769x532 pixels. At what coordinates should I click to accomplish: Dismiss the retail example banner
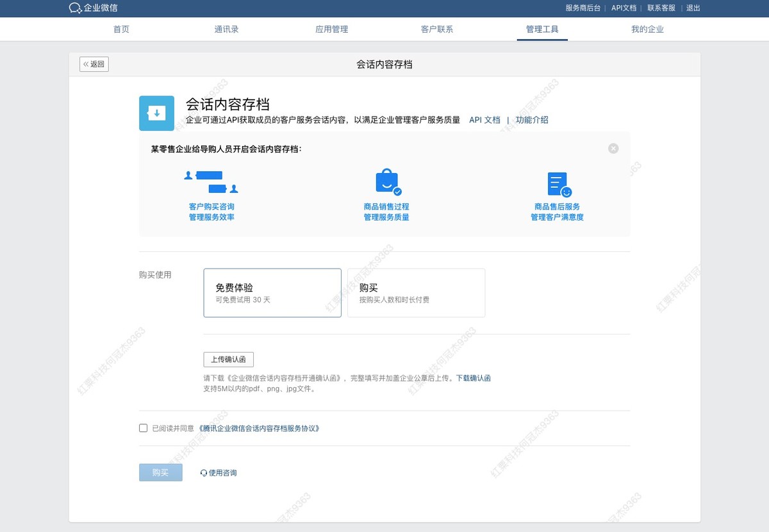coord(613,148)
